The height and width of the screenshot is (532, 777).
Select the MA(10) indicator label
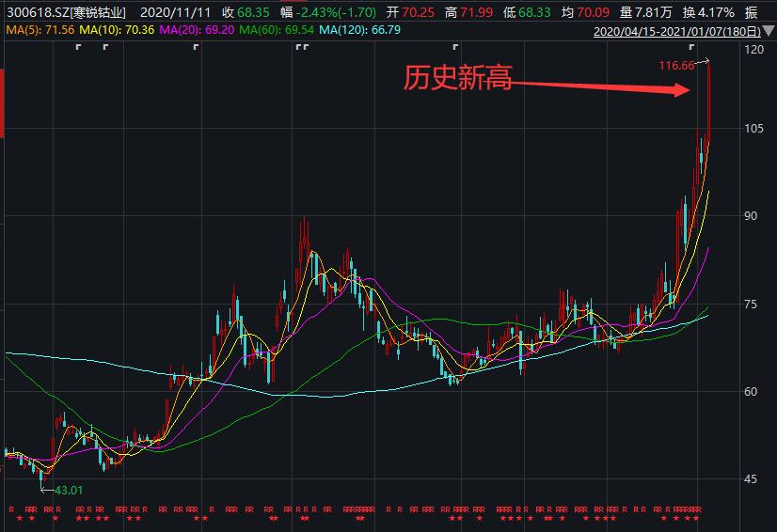[x=113, y=31]
